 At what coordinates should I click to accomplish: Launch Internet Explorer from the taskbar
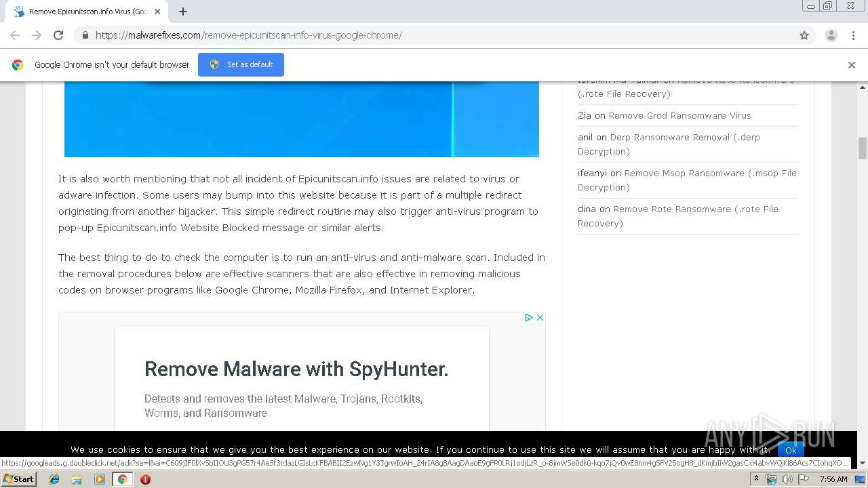(x=54, y=479)
